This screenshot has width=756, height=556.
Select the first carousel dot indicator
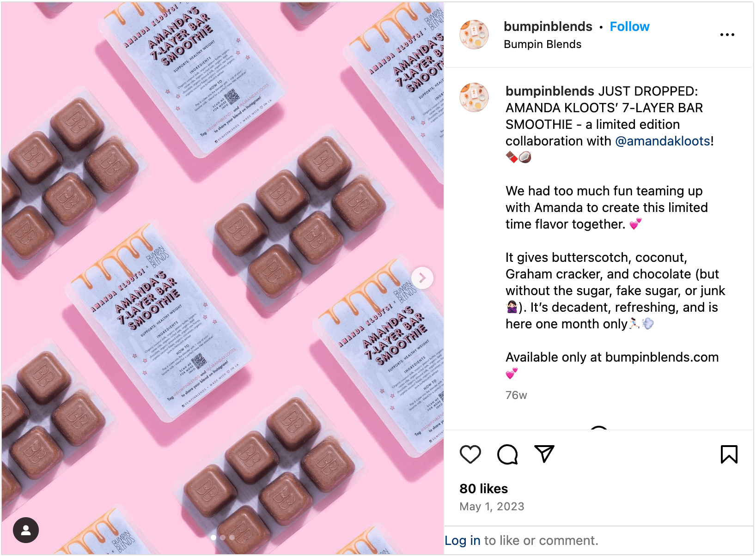213,538
